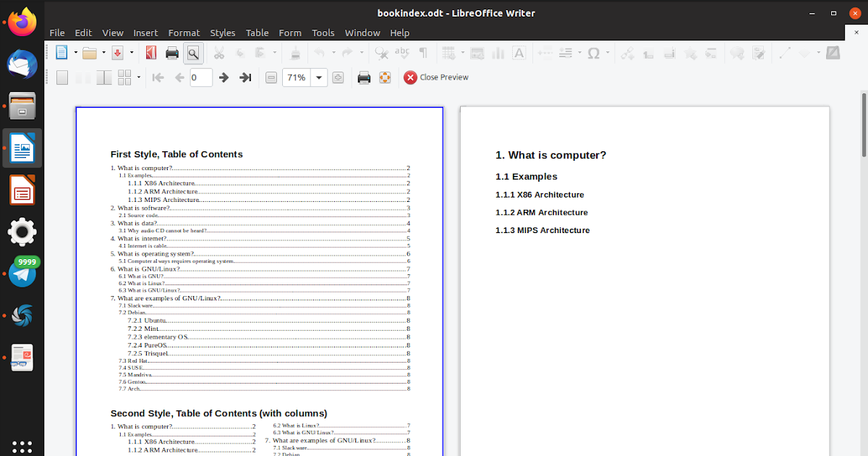Open the multiple pages view dropdown arrow
Image resolution: width=868 pixels, height=456 pixels.
click(x=138, y=77)
